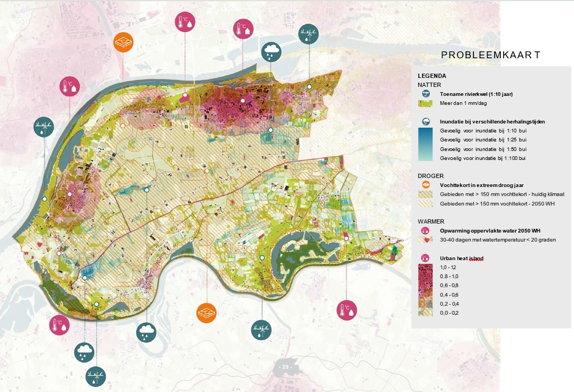Click the text Gevoelig voor inundatie bij 1:25 bui
This screenshot has width=574, height=392.
coord(483,139)
